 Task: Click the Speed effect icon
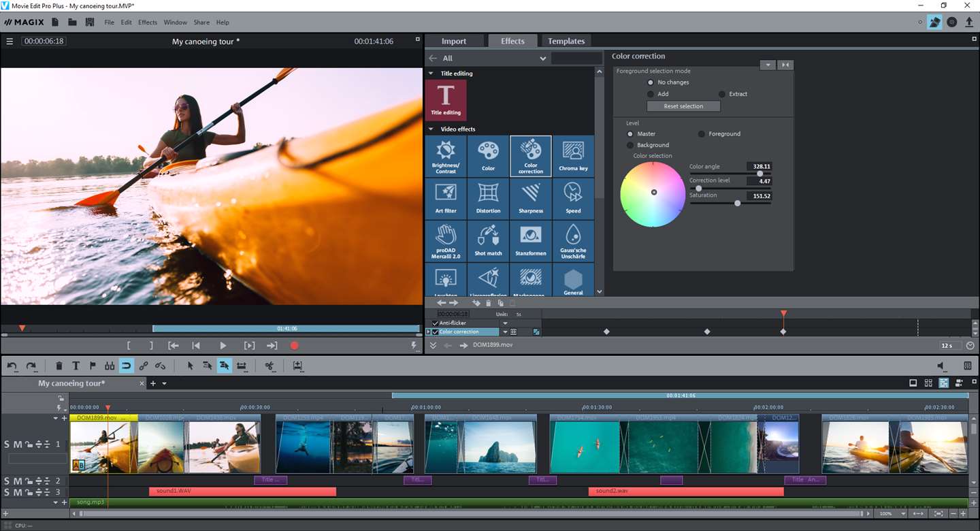click(573, 198)
